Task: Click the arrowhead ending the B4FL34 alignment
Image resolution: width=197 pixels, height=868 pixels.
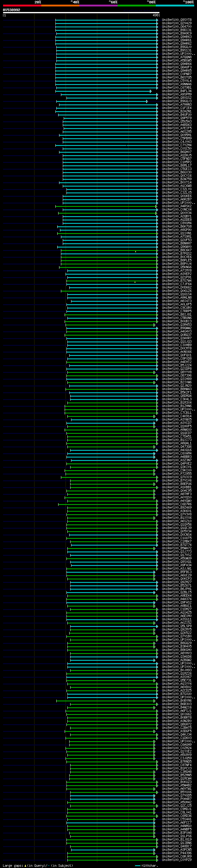Action: [151, 91]
